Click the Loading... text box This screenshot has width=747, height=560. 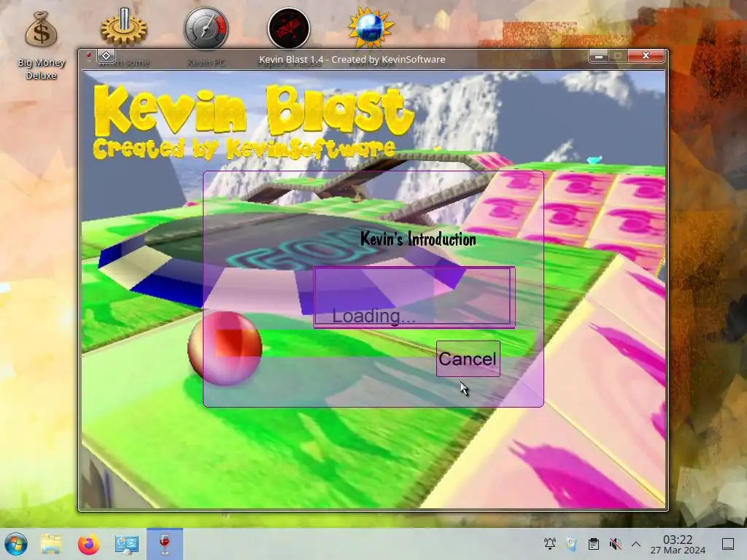(414, 297)
